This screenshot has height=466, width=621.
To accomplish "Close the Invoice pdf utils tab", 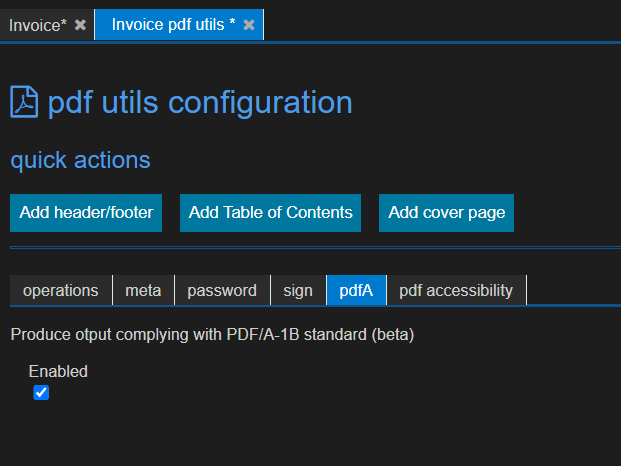I will [249, 25].
